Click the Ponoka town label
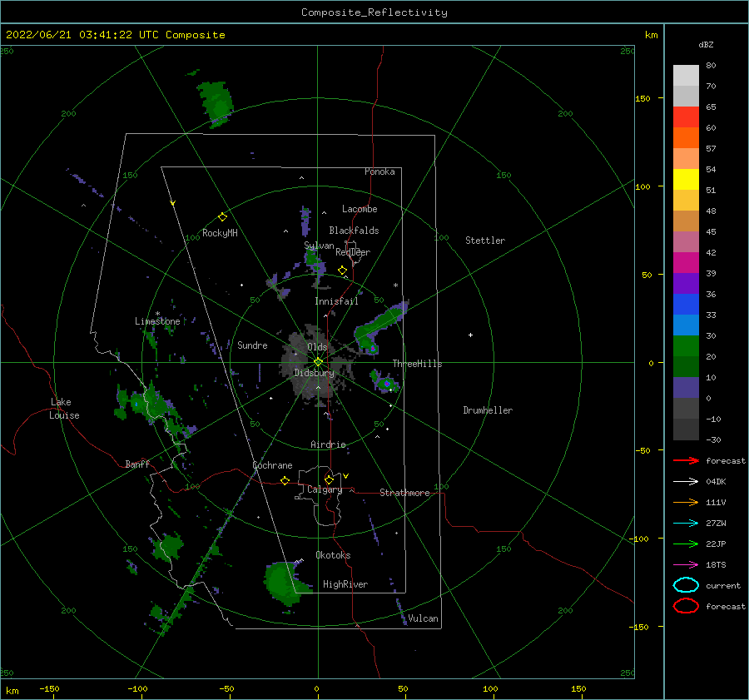 pyautogui.click(x=379, y=171)
